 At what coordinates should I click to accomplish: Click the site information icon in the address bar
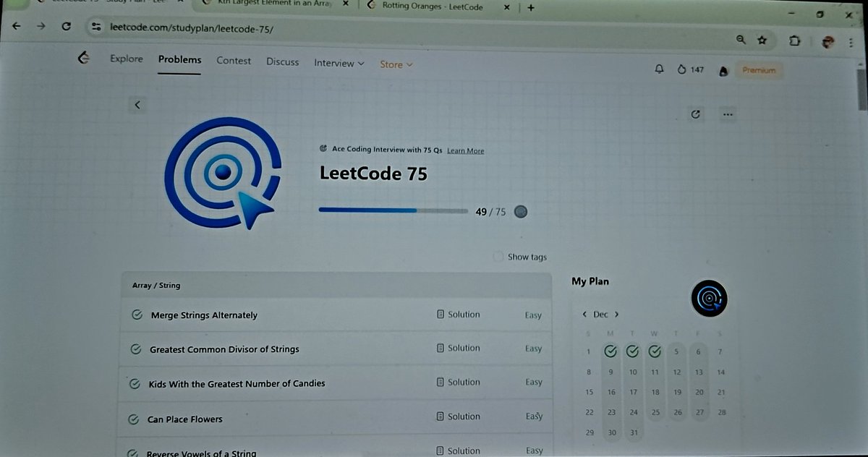(96, 27)
